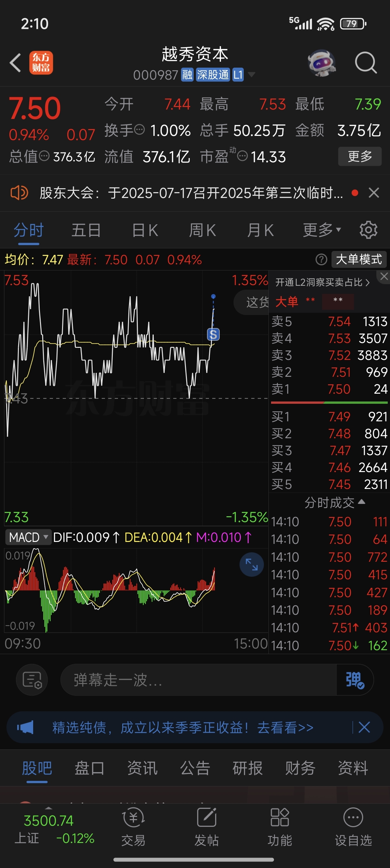The height and width of the screenshot is (868, 390).
Task: Open 更多 quote details button
Action: 360,156
